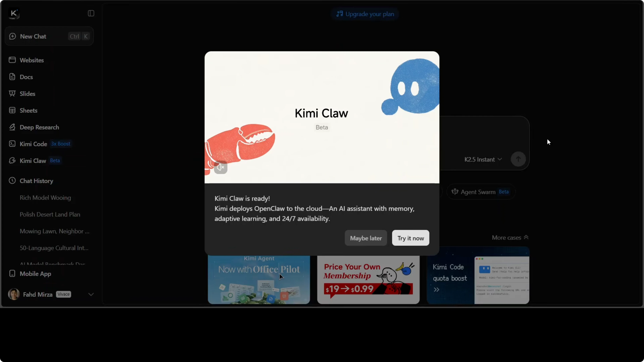Open Rich Model Wooing chat
This screenshot has width=644, height=362.
[x=45, y=198]
